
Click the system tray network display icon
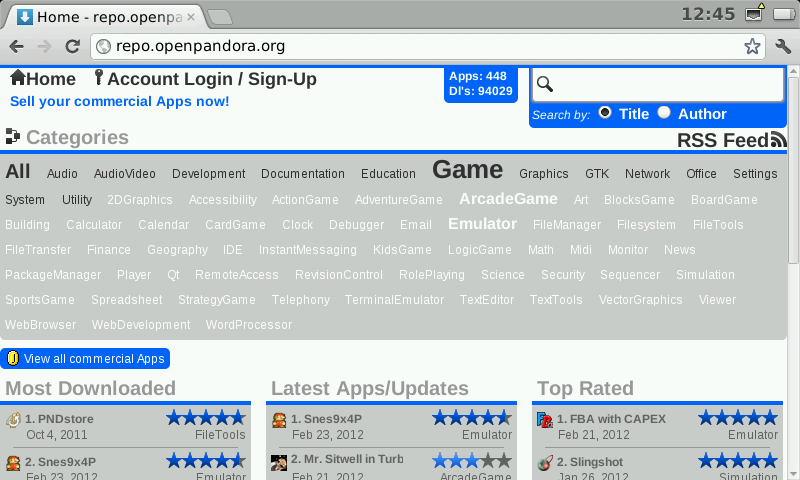point(754,13)
